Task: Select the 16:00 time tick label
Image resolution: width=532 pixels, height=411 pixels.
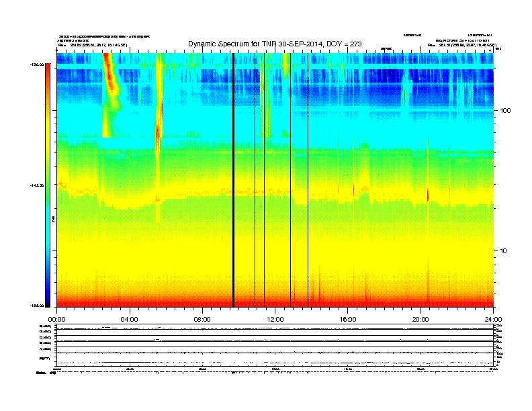Action: click(348, 320)
